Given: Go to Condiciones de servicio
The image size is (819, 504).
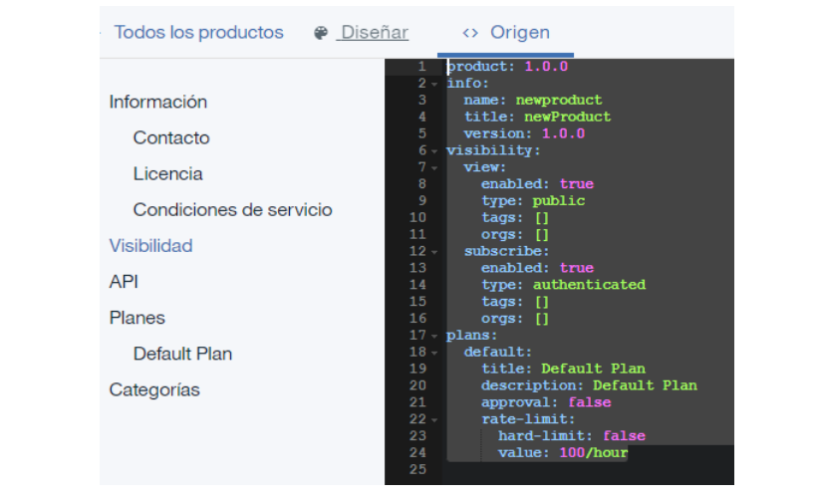Looking at the screenshot, I should (x=232, y=210).
